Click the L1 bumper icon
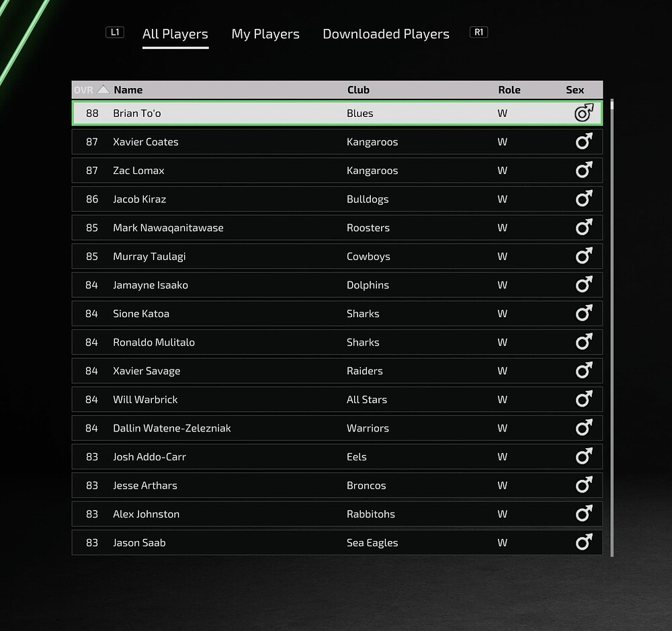672x631 pixels. point(115,32)
